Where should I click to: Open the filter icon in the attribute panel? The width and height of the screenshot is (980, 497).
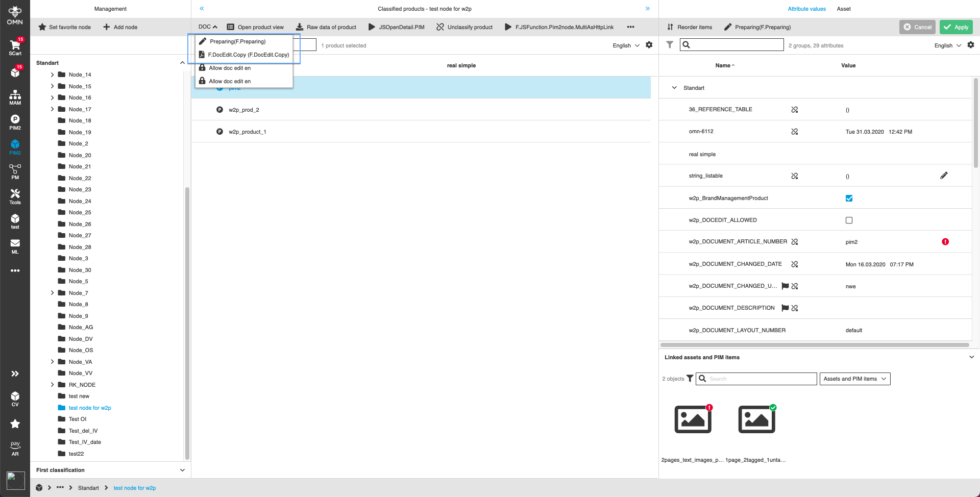click(x=670, y=45)
